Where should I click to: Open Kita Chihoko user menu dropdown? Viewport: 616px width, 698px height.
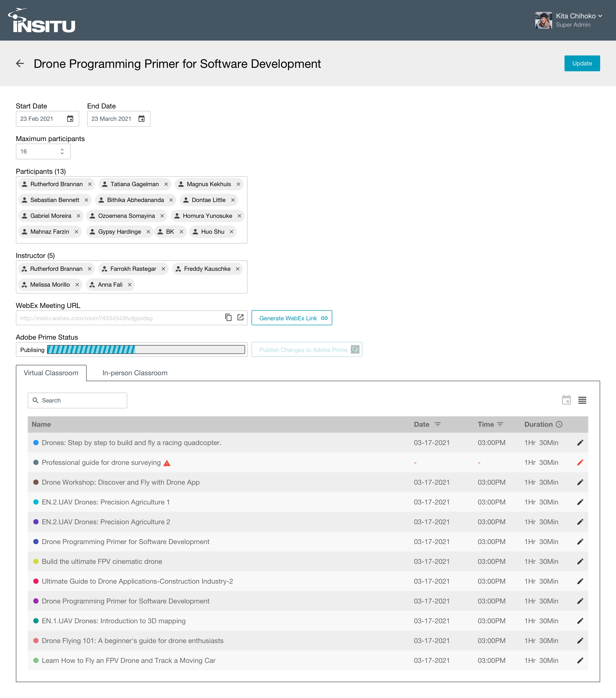click(600, 16)
